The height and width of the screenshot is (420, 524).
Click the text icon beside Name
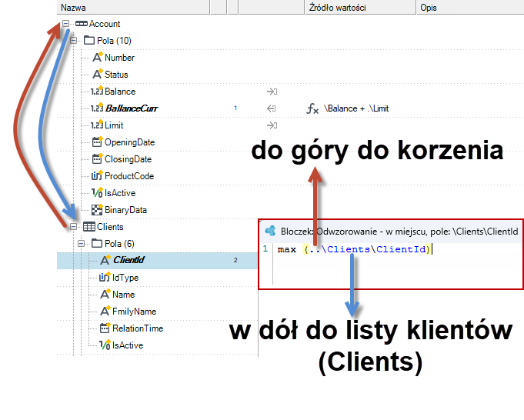click(105, 294)
